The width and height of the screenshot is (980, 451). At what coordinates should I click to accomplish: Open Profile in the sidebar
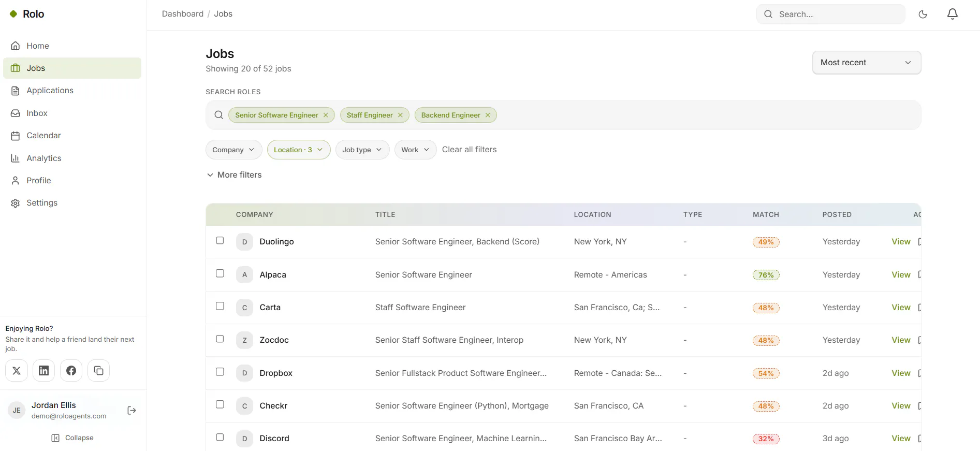click(72, 181)
